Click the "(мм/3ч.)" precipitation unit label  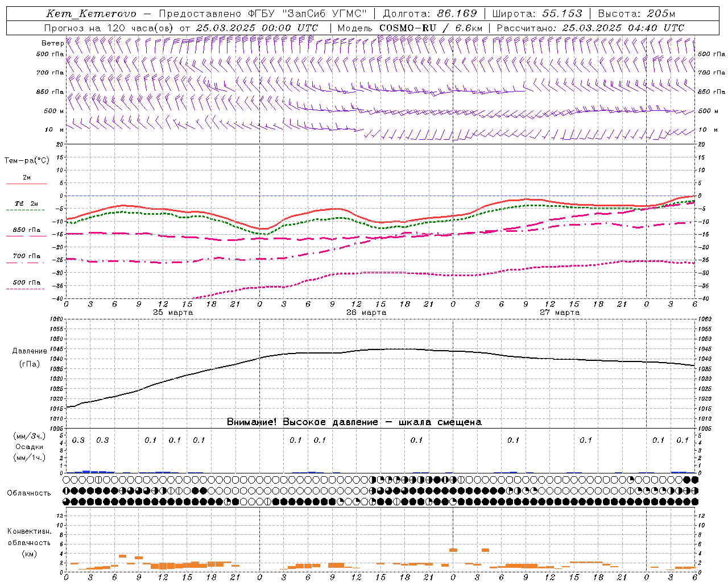(x=30, y=436)
